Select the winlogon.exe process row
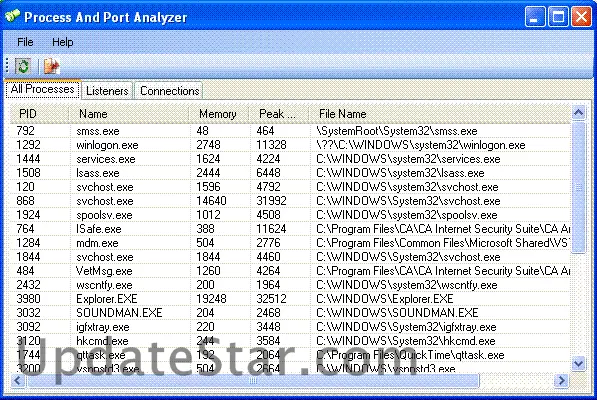This screenshot has height=400, width=597. [x=290, y=145]
